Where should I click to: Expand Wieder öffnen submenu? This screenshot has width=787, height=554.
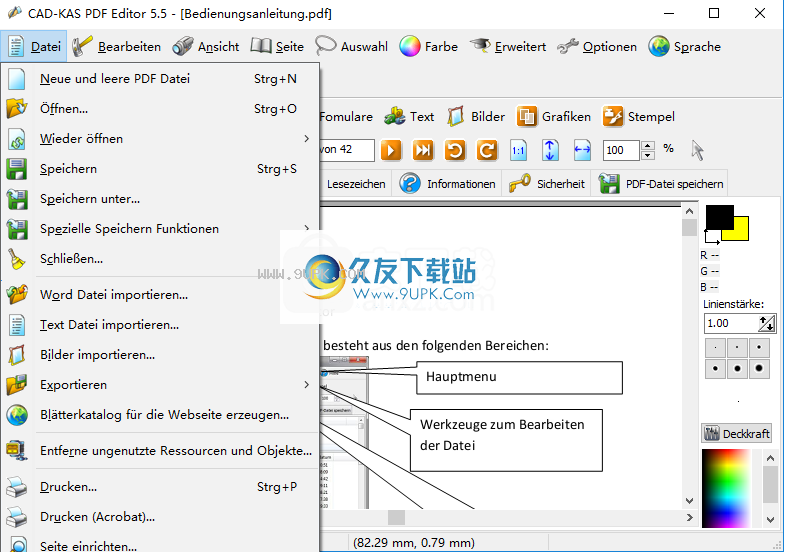[x=160, y=139]
